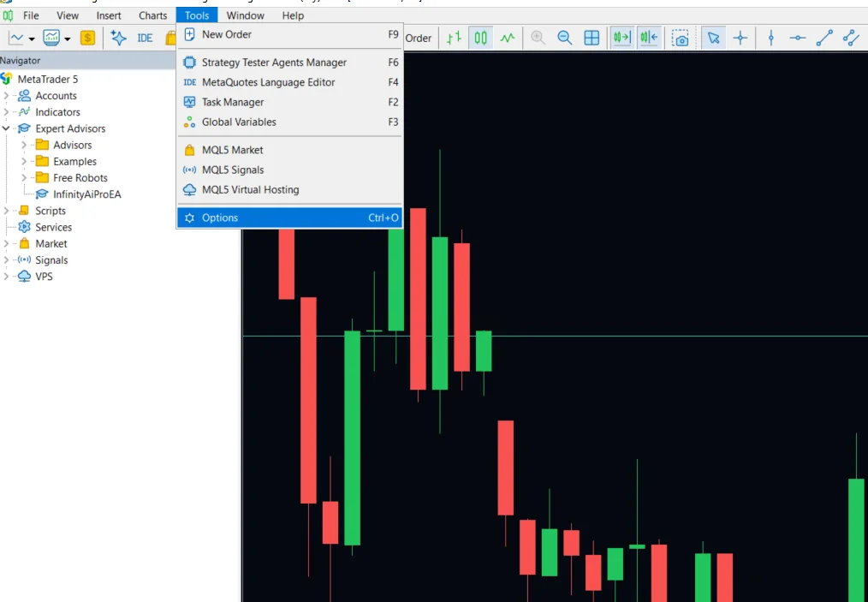
Task: Click the sparkle Algo Trading icon
Action: (x=118, y=38)
